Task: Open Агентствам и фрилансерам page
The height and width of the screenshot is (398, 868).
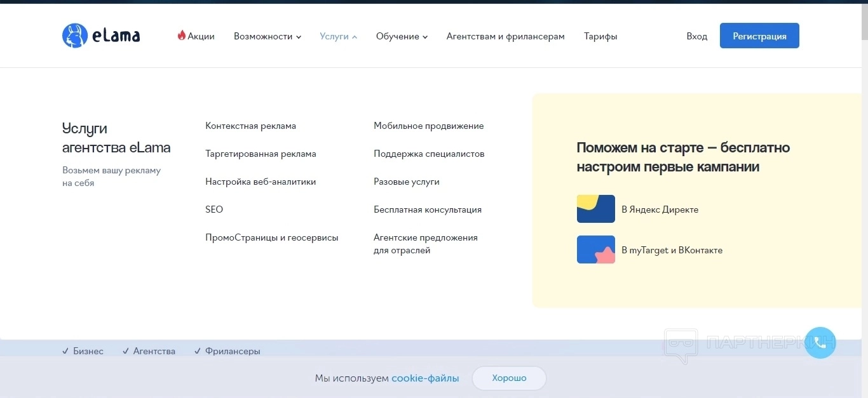Action: point(505,37)
